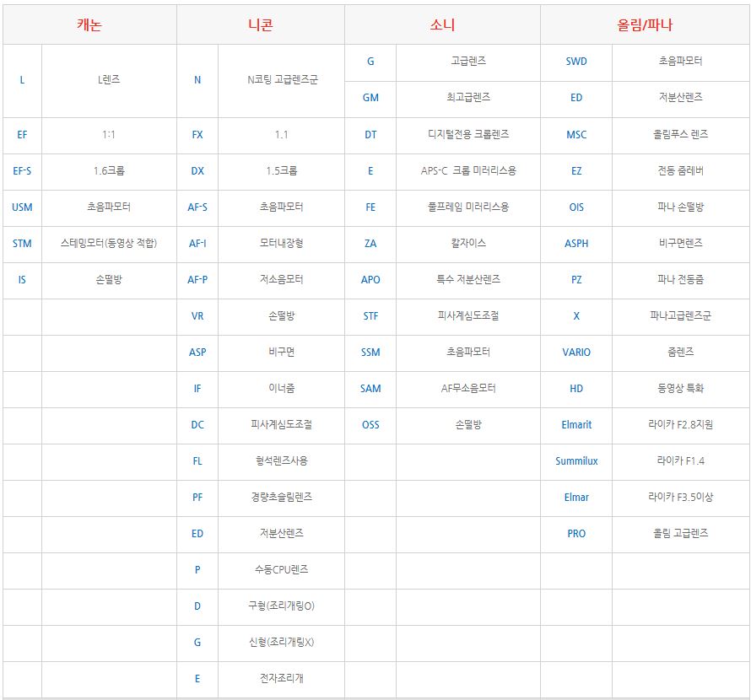751x700 pixels.
Task: Click the 'APO' code
Action: tap(370, 280)
